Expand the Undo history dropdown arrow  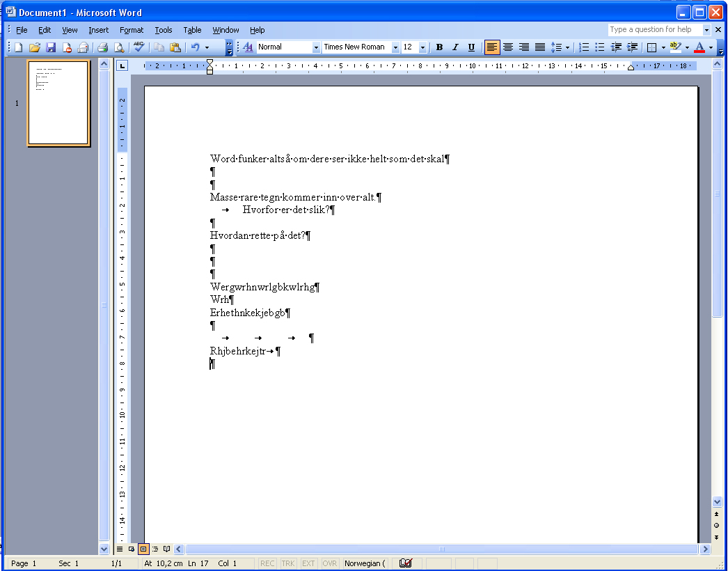[x=207, y=47]
